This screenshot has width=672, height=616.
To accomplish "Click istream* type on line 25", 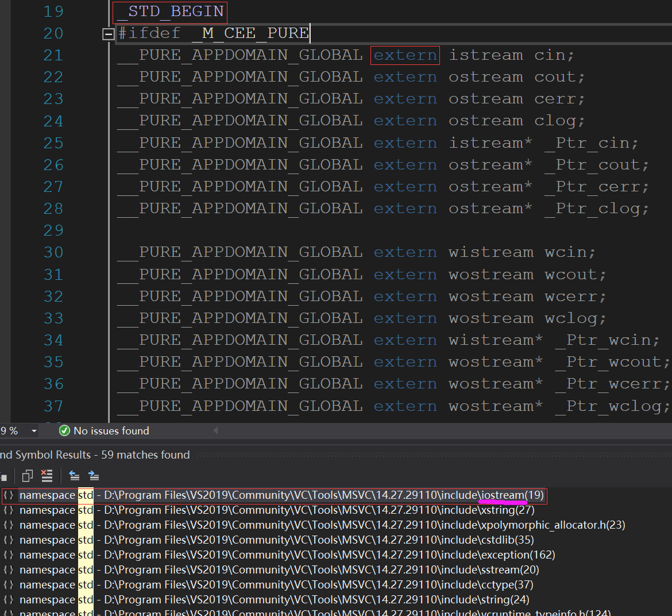I will pyautogui.click(x=491, y=143).
